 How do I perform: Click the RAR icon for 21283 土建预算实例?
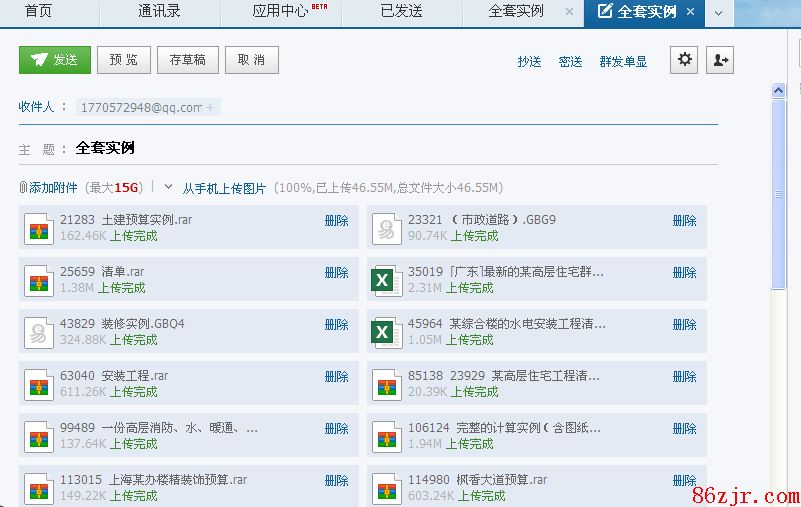(39, 228)
